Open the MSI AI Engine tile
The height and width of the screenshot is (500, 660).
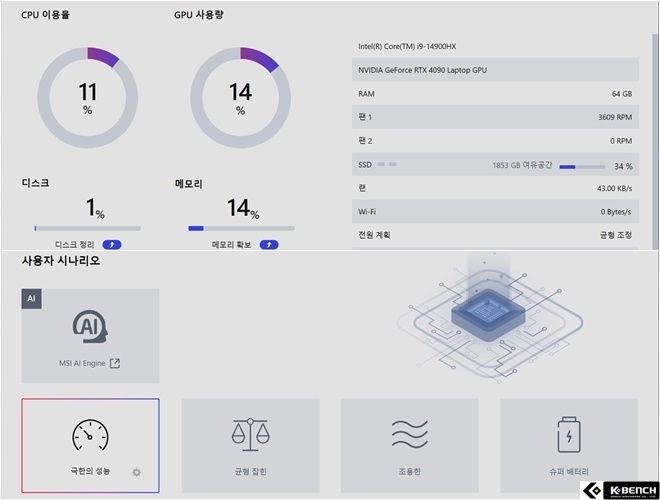(x=90, y=335)
